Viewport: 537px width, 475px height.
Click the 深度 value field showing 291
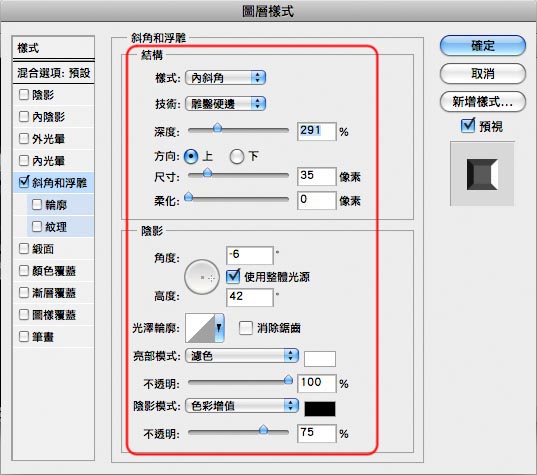316,131
